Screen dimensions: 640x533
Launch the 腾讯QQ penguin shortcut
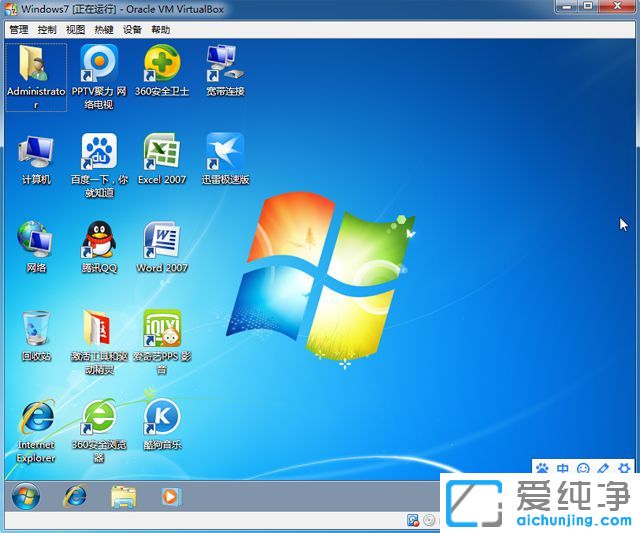tap(99, 247)
